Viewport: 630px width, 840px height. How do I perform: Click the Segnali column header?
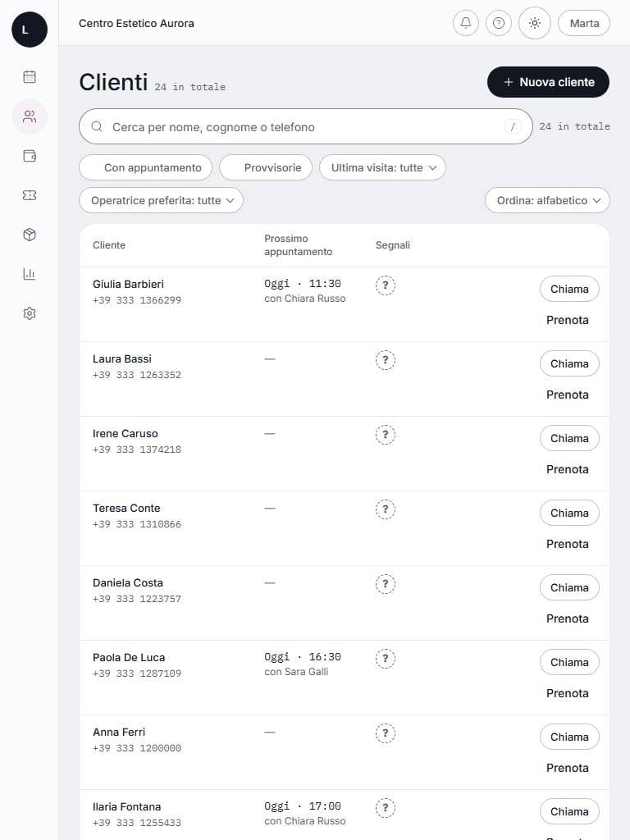[x=393, y=244]
